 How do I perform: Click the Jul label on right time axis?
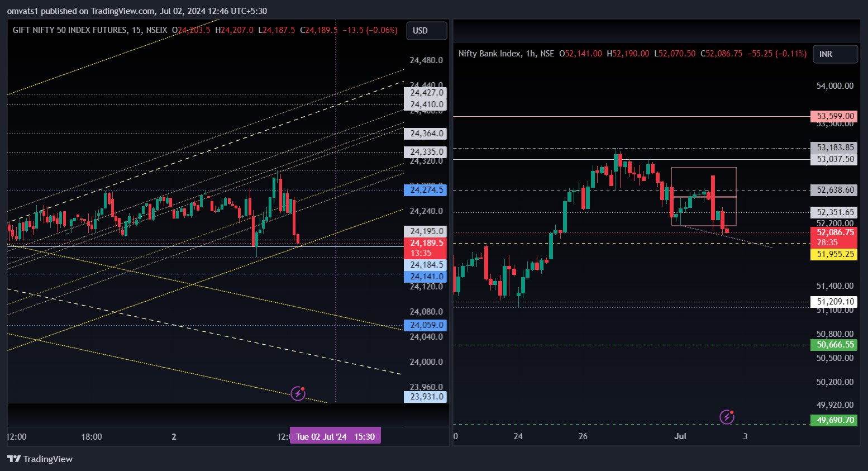[x=680, y=436]
